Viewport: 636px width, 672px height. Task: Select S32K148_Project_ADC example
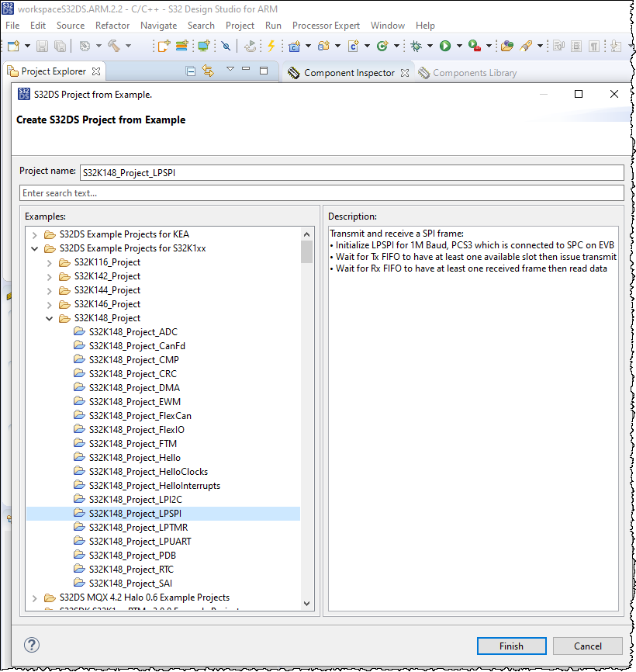coord(133,332)
